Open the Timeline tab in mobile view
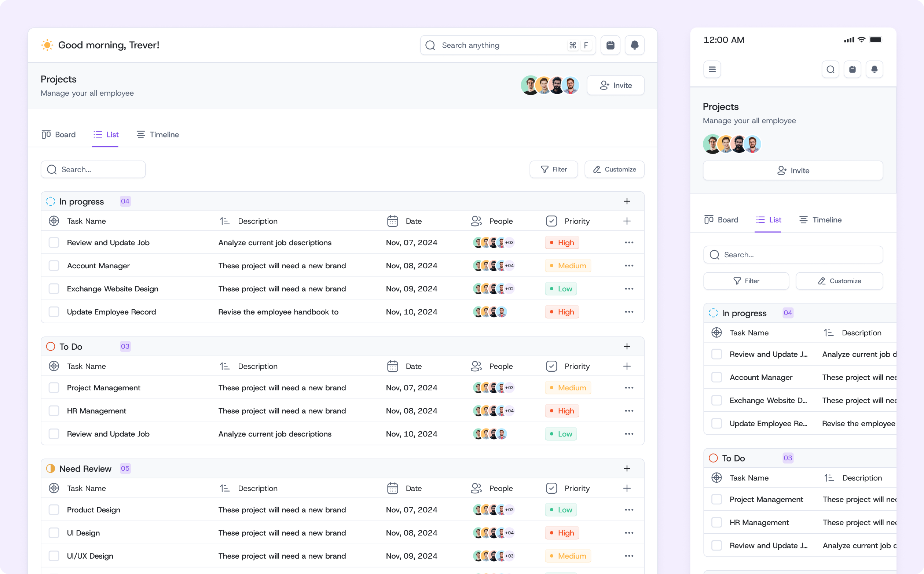Screen dimensions: 924x574 [x=820, y=220]
